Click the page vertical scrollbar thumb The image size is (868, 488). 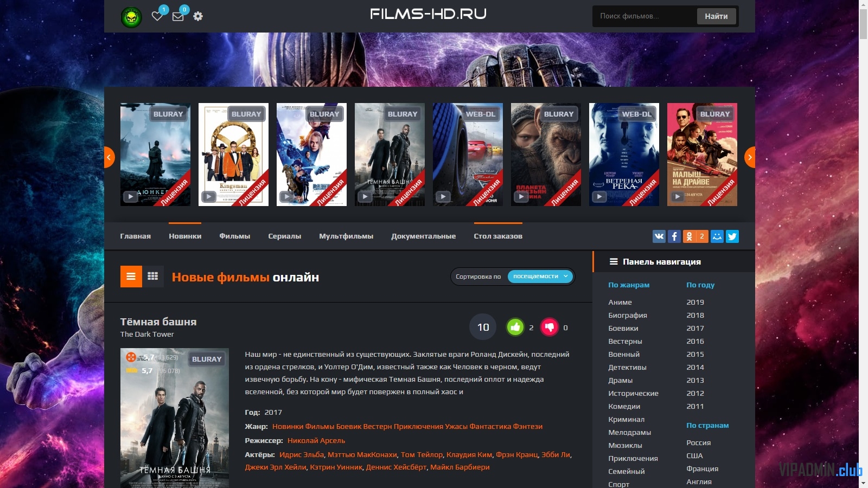tap(863, 24)
